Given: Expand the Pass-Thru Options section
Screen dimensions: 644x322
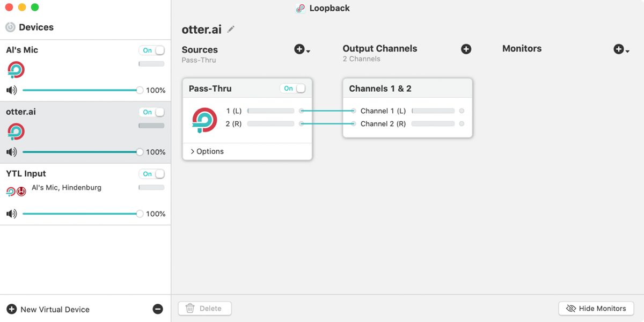Looking at the screenshot, I should point(207,151).
